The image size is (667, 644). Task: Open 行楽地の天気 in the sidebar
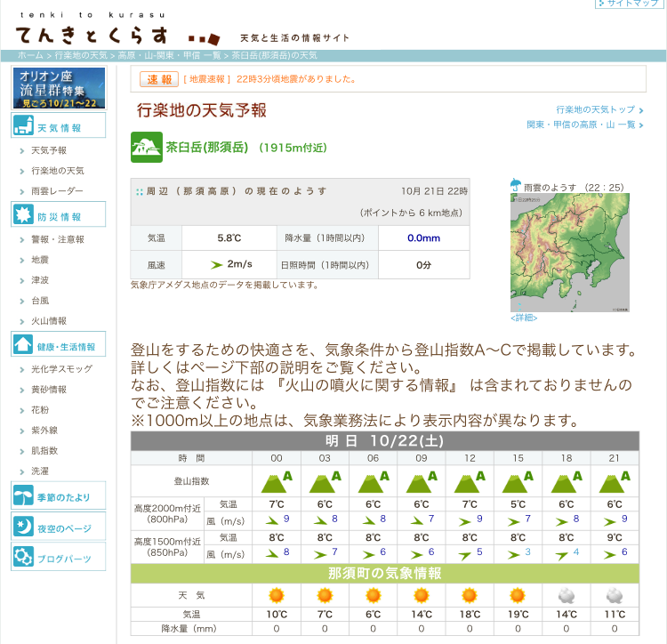tap(58, 171)
